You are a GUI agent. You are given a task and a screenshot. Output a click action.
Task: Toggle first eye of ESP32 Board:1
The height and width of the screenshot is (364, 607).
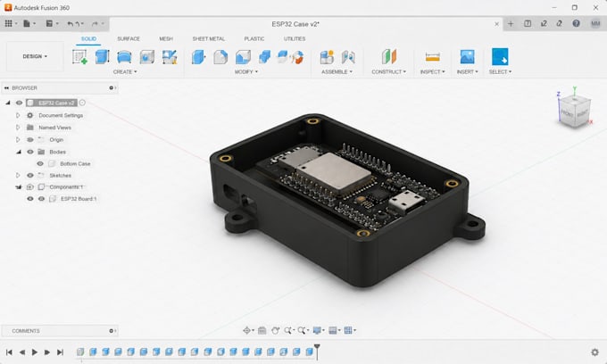30,199
